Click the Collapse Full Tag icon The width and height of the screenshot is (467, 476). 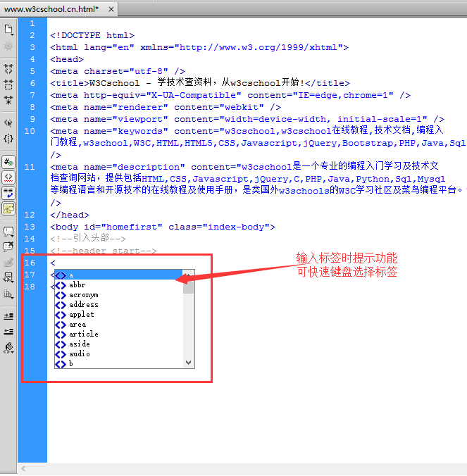(x=8, y=70)
